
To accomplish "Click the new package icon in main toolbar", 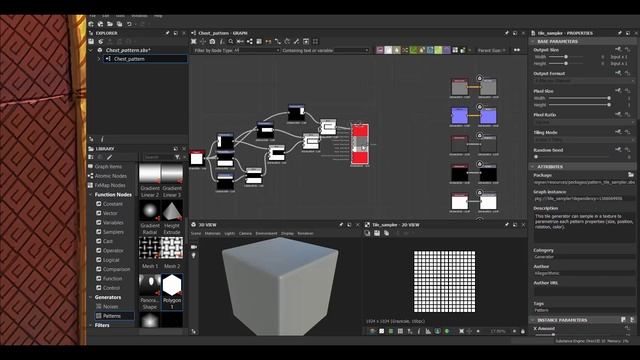I will (91, 24).
